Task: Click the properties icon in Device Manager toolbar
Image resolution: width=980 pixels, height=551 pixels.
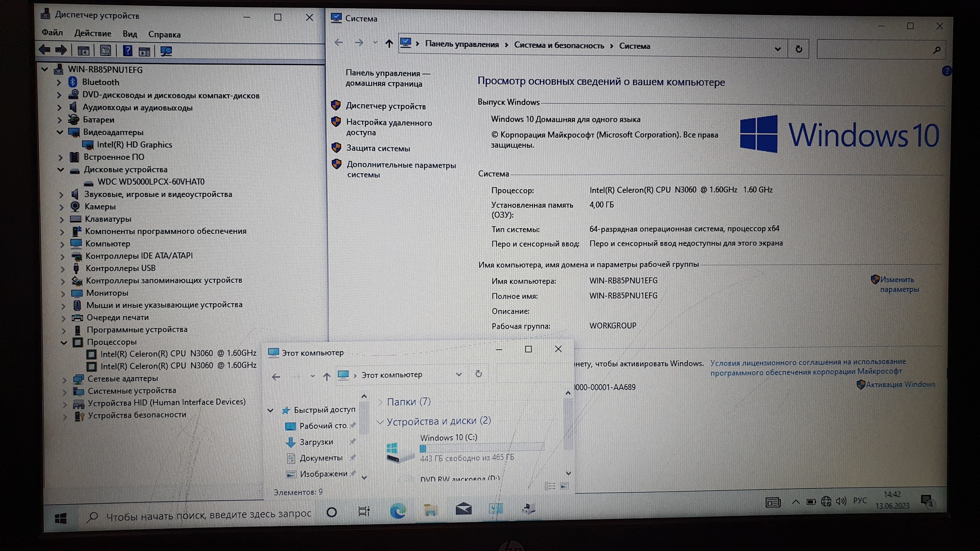Action: (x=105, y=51)
